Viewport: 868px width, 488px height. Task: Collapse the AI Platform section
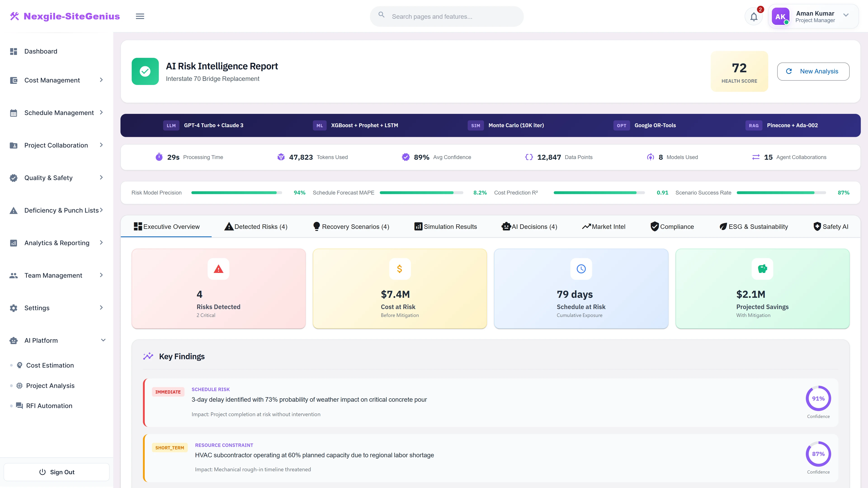tap(103, 340)
